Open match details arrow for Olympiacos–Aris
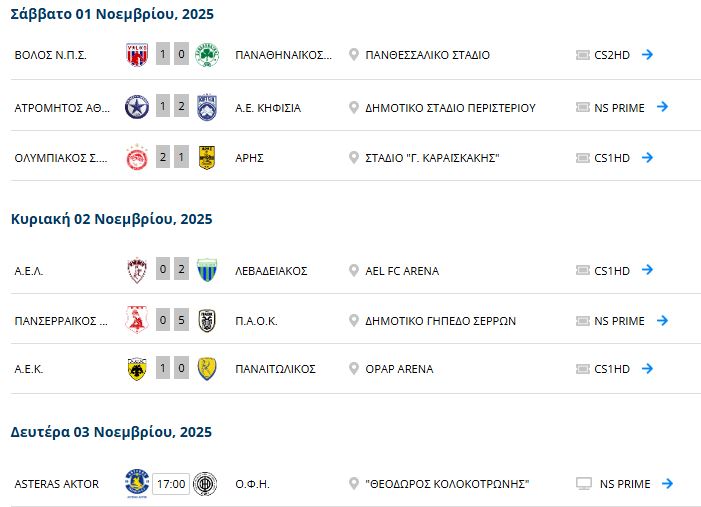Image resolution: width=701 pixels, height=507 pixels. pos(647,158)
